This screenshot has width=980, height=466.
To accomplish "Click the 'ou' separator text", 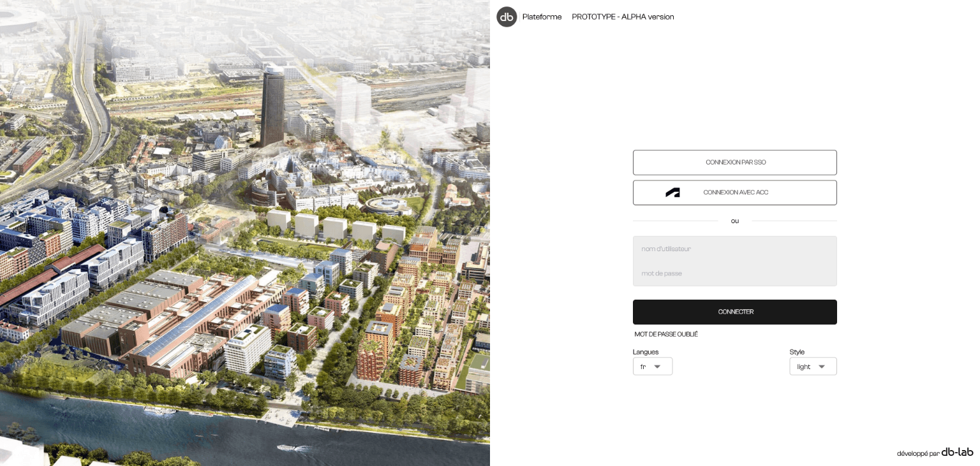I will coord(735,221).
